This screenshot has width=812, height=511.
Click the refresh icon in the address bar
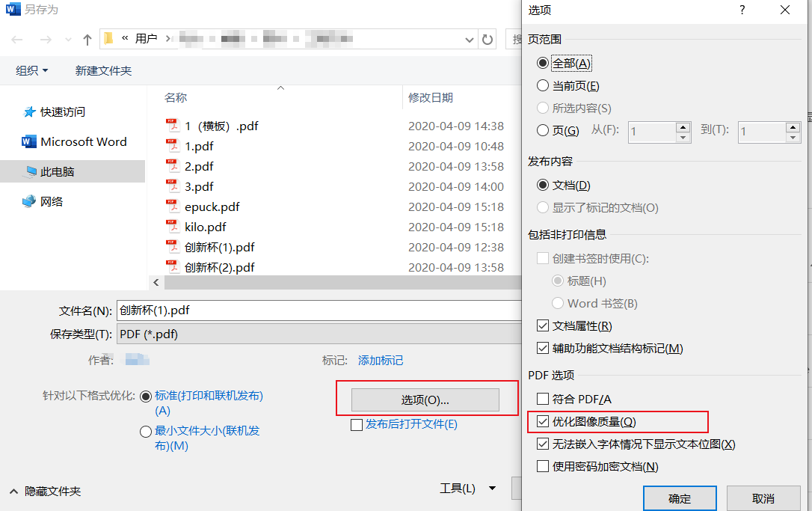point(487,39)
